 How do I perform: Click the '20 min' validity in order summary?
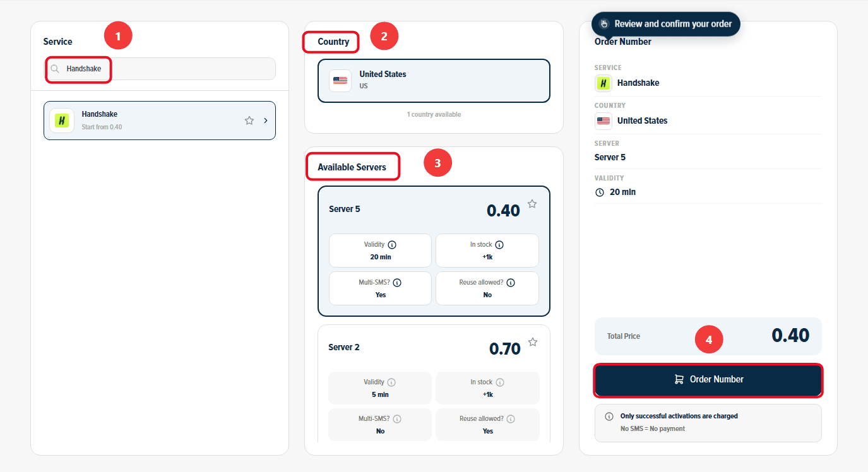[x=623, y=192]
